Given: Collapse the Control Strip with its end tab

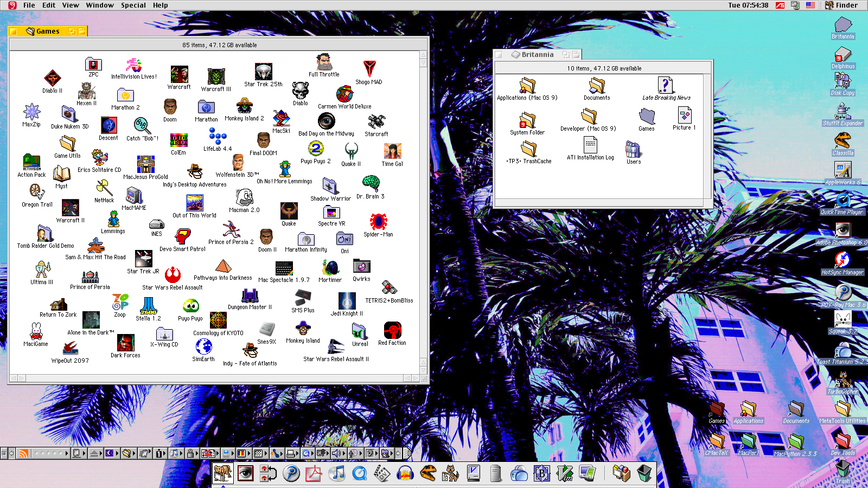Looking at the screenshot, I should (407, 453).
